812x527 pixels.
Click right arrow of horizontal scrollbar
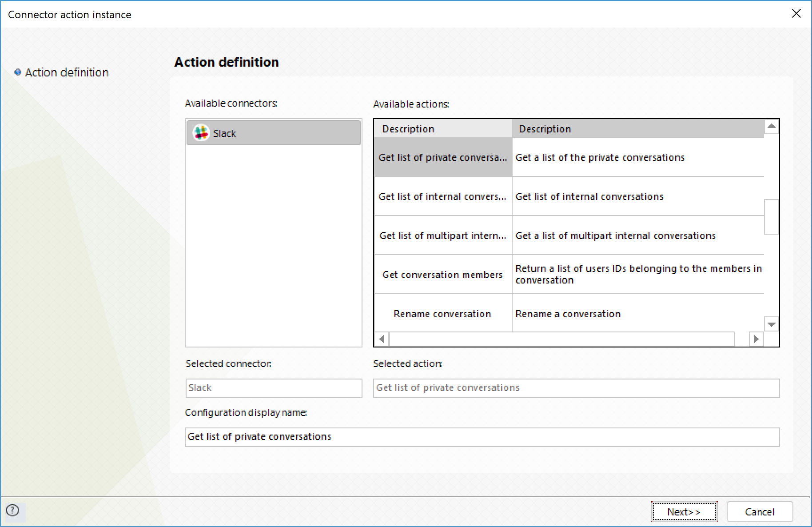[756, 339]
